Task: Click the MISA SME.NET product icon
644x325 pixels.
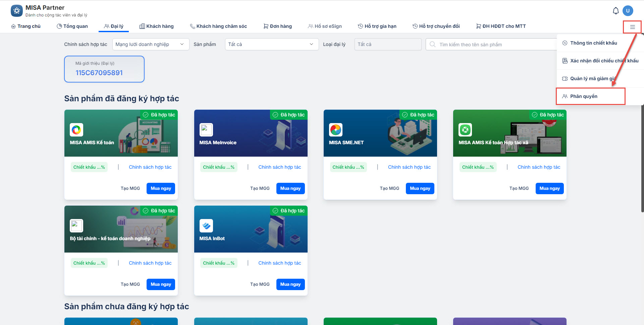Action: 336,130
